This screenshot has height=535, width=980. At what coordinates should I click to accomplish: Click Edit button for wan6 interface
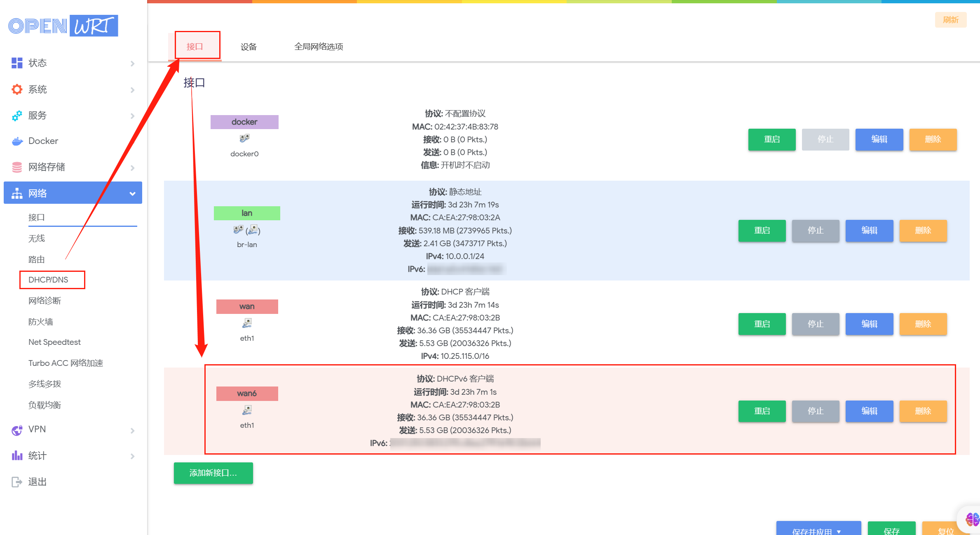[x=869, y=411]
